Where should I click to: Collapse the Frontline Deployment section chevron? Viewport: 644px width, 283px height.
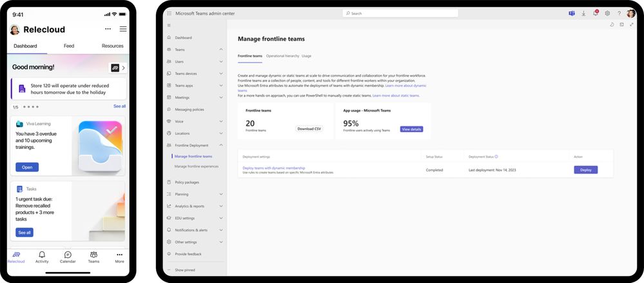click(x=221, y=145)
